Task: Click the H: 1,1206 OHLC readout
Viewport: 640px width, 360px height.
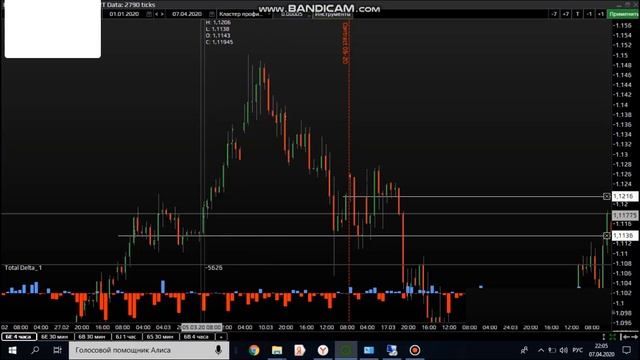Action: click(x=218, y=22)
